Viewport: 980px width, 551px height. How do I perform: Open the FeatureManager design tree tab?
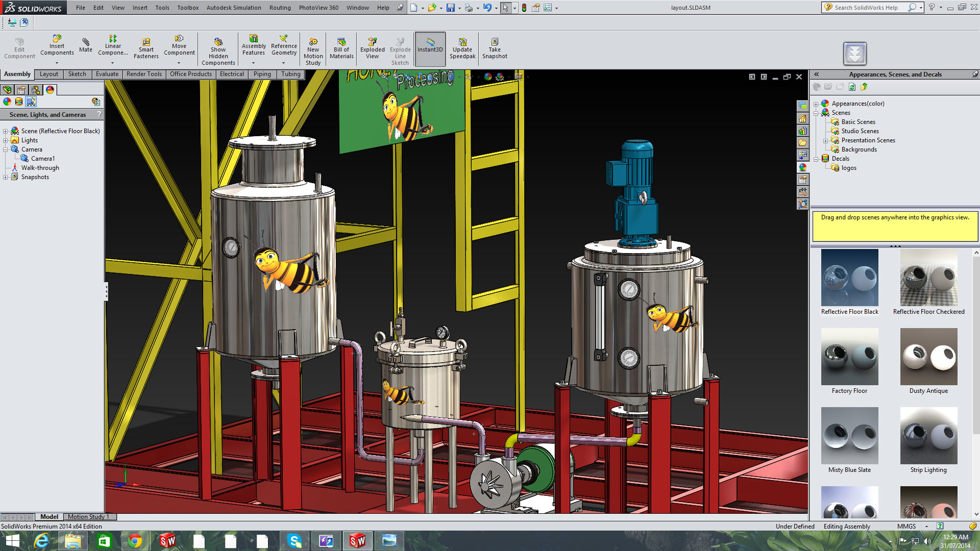tap(8, 90)
